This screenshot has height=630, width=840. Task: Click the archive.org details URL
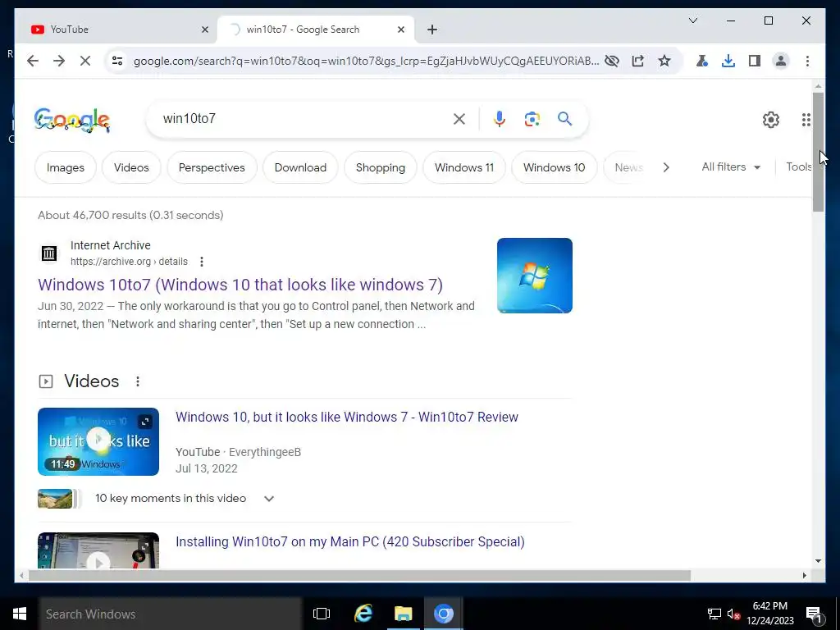(129, 262)
